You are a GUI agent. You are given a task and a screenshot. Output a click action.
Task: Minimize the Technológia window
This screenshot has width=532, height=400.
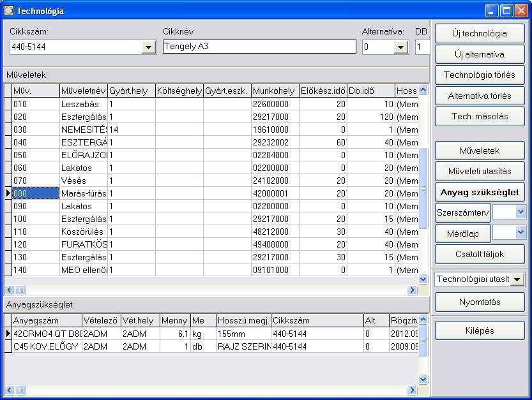tap(491, 11)
